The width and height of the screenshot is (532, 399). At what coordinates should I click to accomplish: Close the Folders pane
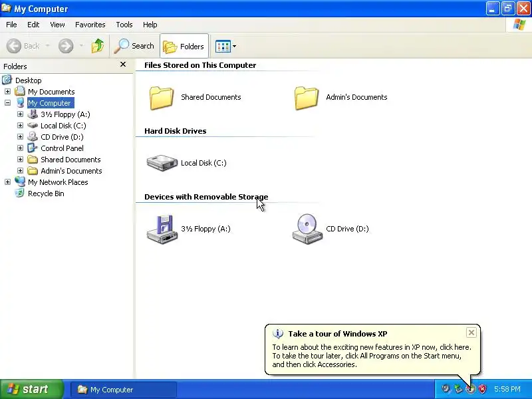pyautogui.click(x=123, y=64)
